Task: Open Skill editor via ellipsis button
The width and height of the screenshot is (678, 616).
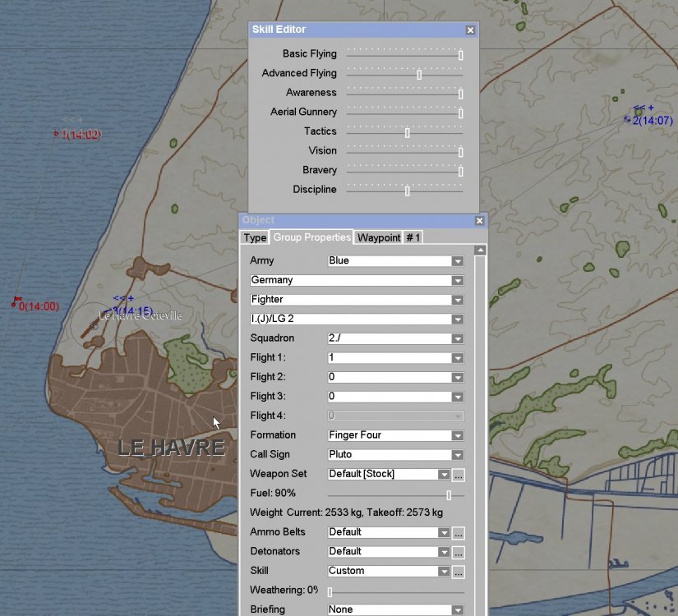Action: point(459,572)
